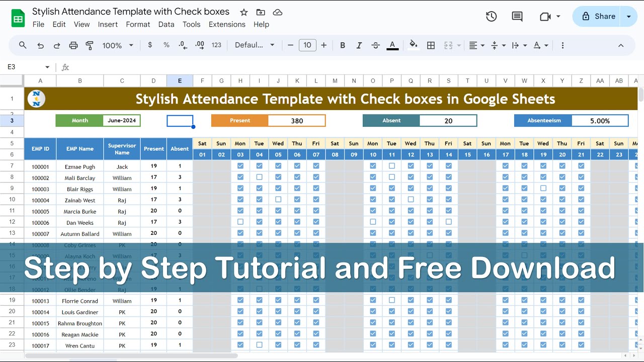The image size is (644, 362).
Task: Open the Extensions menu
Action: coord(227,24)
